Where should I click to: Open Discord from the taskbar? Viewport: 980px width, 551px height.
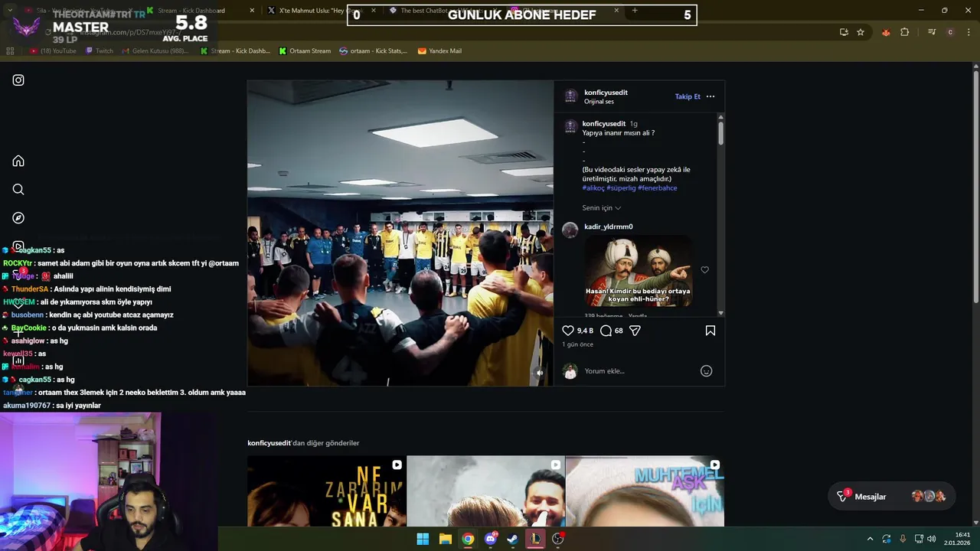[x=491, y=539]
